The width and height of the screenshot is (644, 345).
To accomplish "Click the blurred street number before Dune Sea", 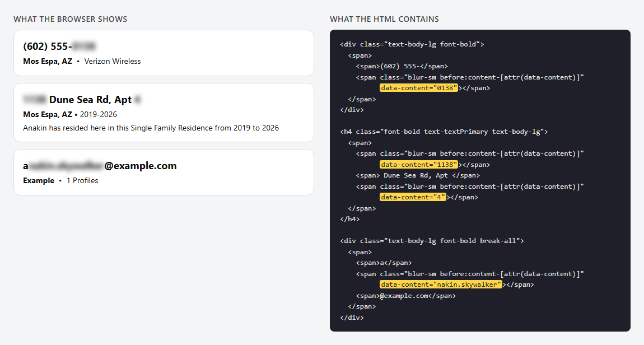I will click(35, 100).
